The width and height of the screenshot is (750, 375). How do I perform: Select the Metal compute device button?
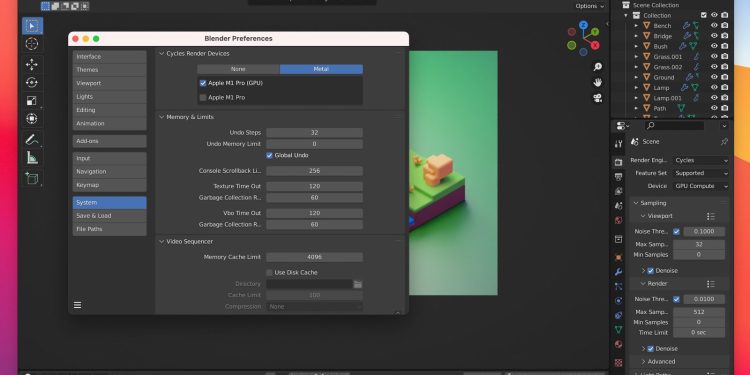click(321, 69)
